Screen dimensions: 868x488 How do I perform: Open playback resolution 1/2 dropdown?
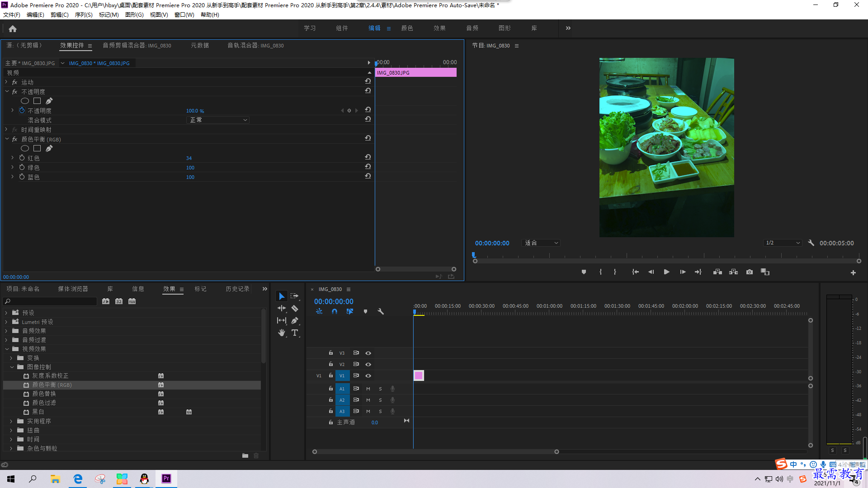coord(783,243)
